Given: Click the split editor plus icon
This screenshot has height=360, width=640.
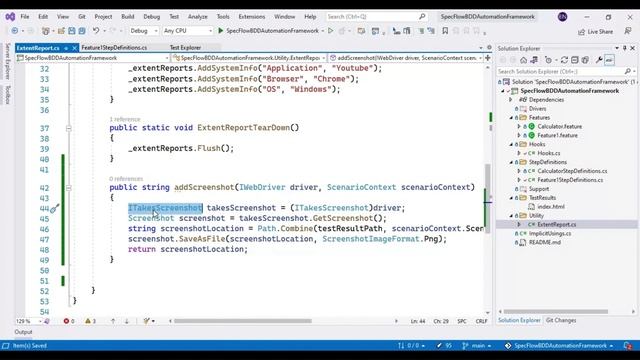Looking at the screenshot, I should 487,58.
